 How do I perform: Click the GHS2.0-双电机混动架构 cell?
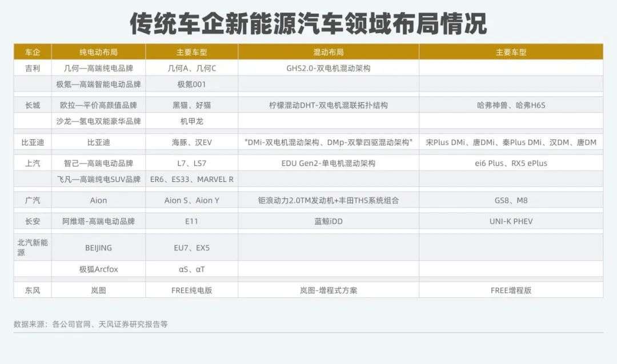pyautogui.click(x=328, y=68)
